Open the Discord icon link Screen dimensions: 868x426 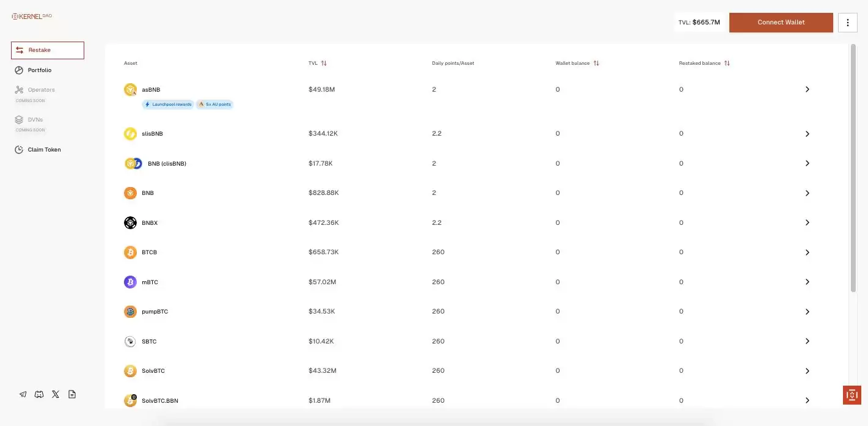coord(39,394)
